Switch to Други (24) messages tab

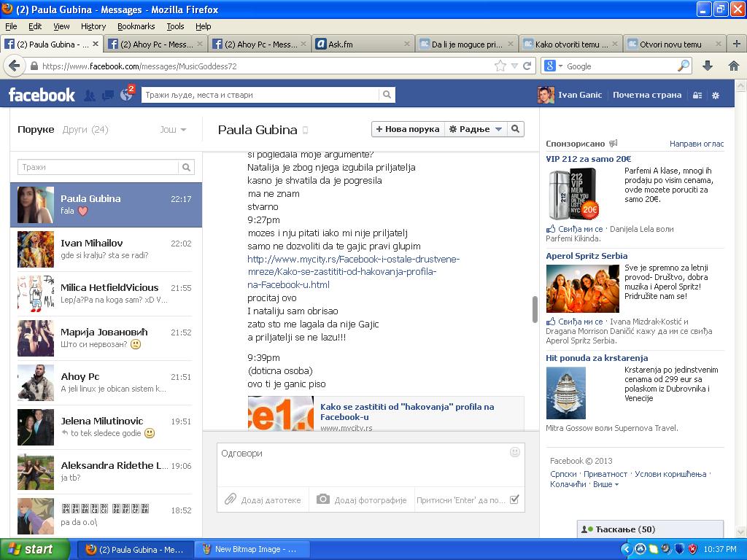pos(85,130)
